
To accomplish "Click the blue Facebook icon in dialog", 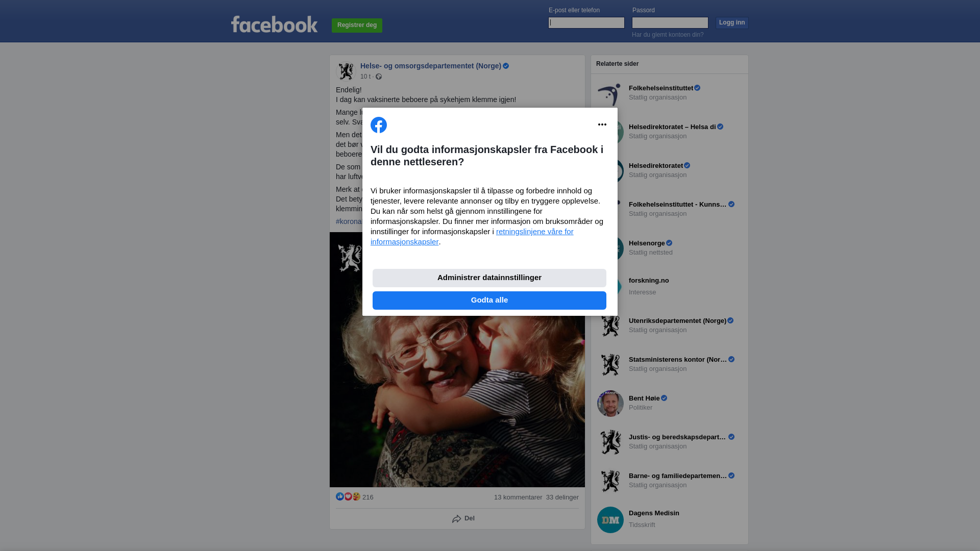I will (379, 125).
